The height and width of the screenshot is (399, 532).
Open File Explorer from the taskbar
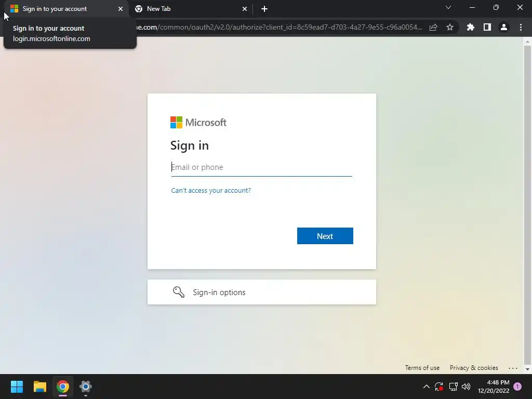[39, 387]
